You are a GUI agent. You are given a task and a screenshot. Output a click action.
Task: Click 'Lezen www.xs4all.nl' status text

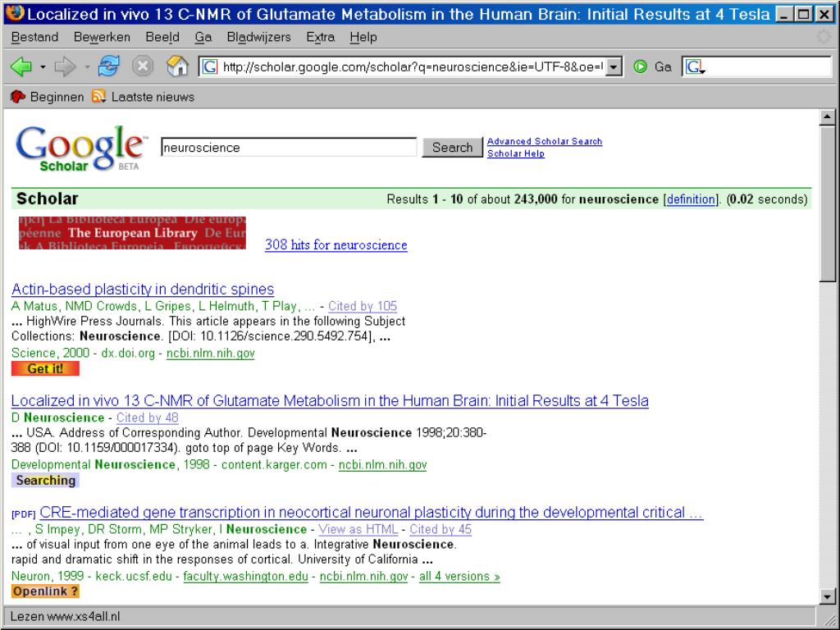(65, 616)
